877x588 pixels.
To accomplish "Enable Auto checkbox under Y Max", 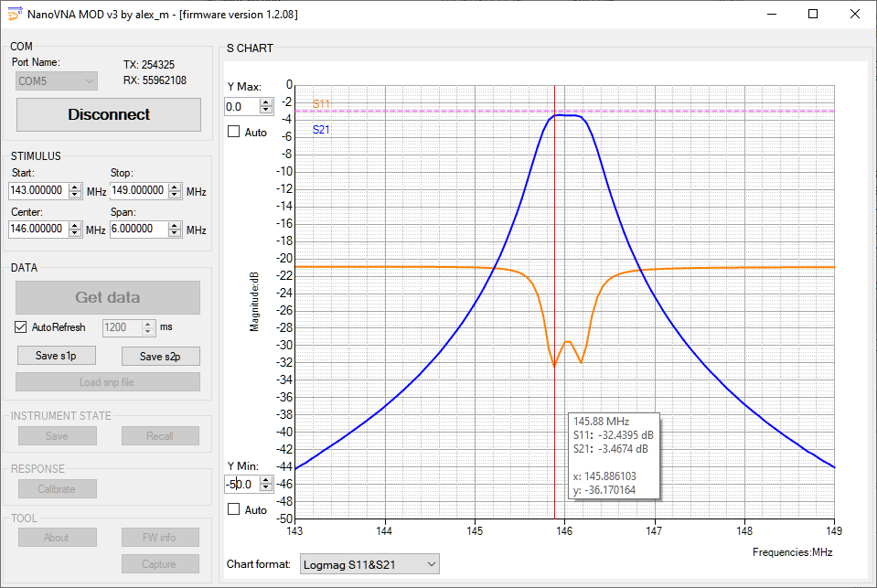I will (233, 133).
